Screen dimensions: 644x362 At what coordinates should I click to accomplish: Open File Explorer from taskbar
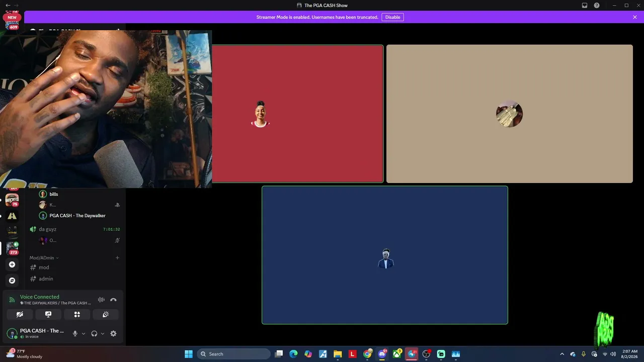(x=338, y=354)
